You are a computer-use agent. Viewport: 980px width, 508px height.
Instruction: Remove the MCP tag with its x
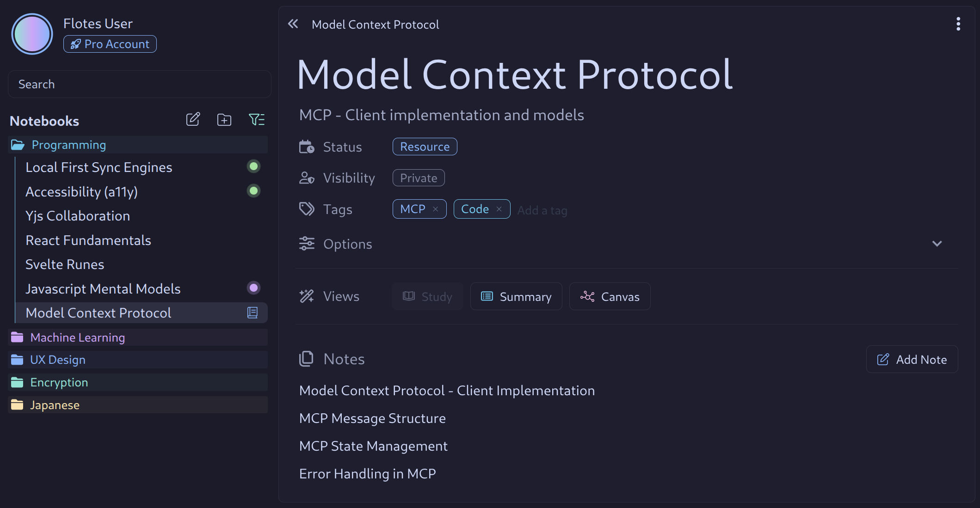(435, 209)
